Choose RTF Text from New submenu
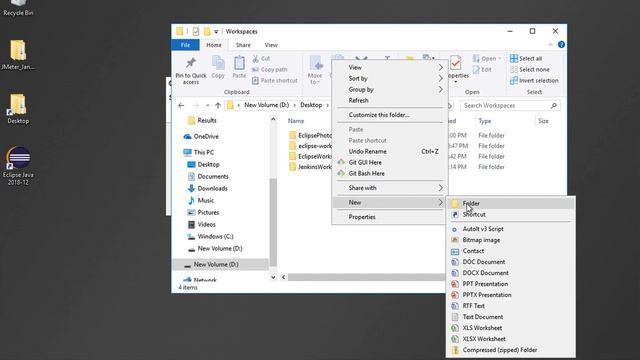 click(511, 306)
